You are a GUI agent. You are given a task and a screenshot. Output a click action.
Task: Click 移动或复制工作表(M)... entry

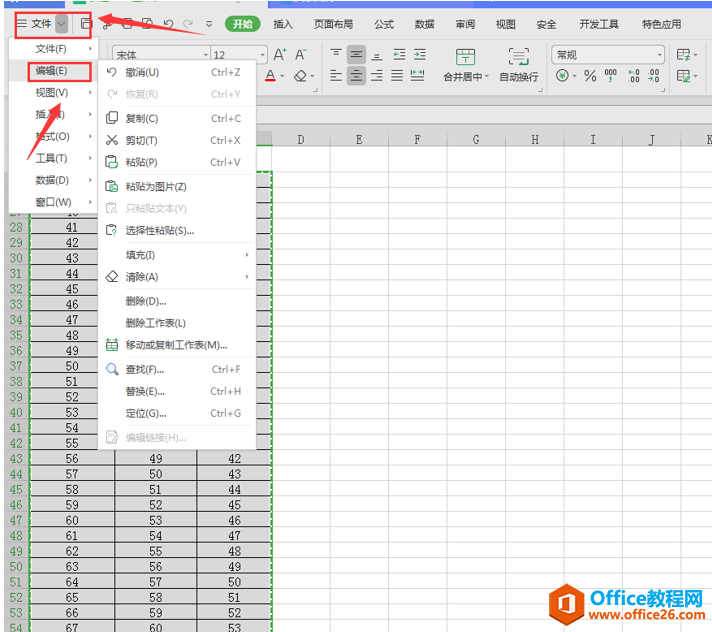click(176, 345)
